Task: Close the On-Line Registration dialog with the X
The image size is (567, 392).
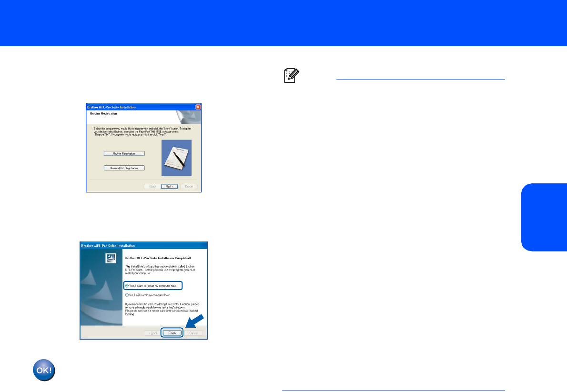Action: [x=198, y=107]
